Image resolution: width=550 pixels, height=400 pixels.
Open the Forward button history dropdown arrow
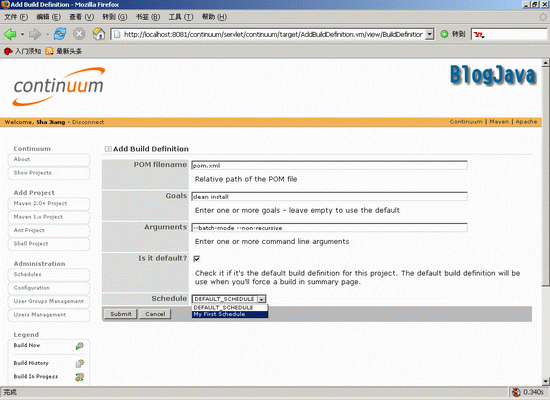pyautogui.click(x=47, y=34)
